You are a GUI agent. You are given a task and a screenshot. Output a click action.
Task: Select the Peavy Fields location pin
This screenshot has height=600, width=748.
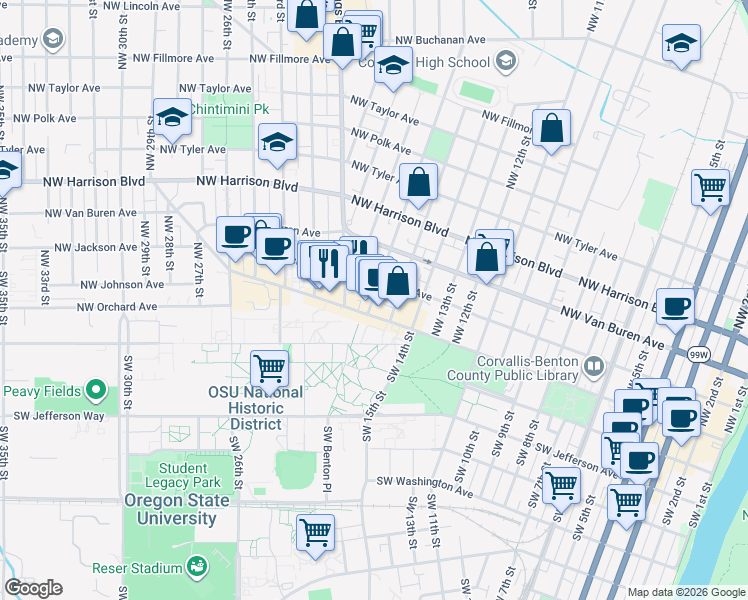(x=96, y=391)
